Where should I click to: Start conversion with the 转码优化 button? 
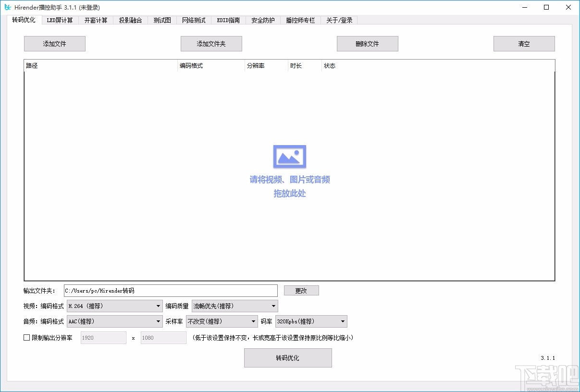point(287,358)
